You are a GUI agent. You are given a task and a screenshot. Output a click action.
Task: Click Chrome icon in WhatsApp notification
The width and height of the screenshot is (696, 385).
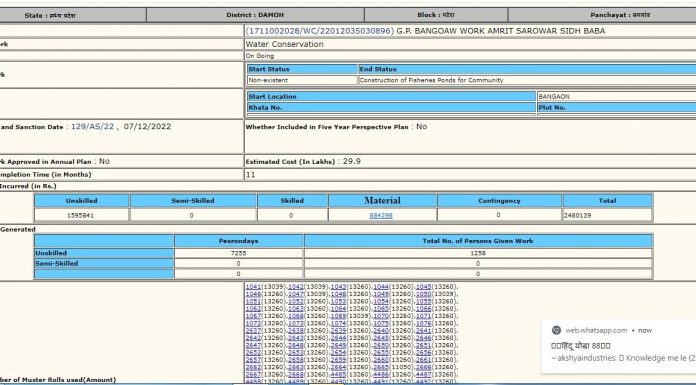tap(556, 330)
